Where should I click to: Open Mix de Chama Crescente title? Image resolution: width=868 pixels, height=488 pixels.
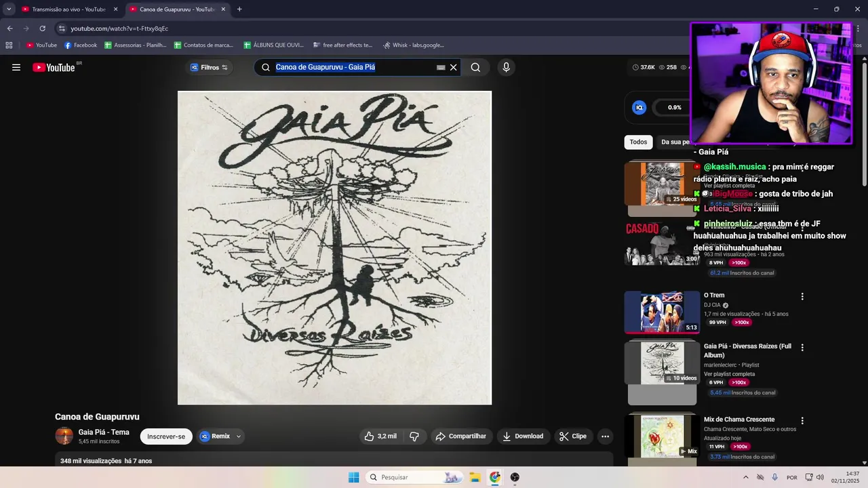pos(739,420)
